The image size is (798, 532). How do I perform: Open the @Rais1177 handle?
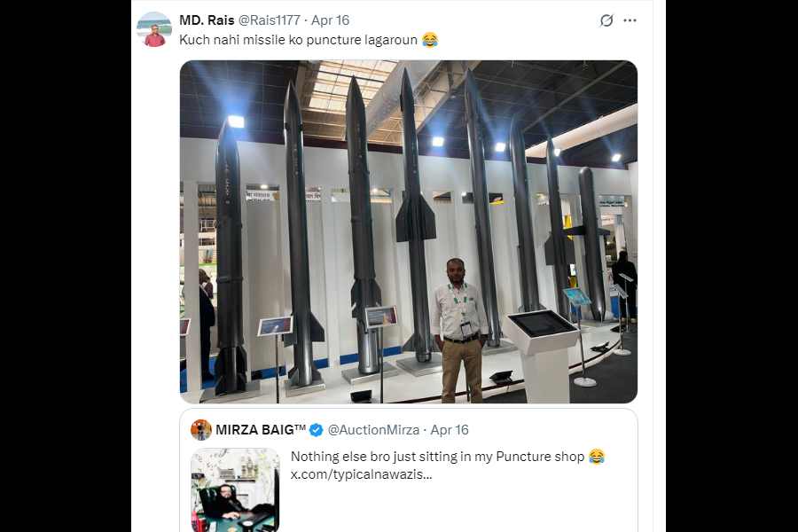pyautogui.click(x=269, y=20)
